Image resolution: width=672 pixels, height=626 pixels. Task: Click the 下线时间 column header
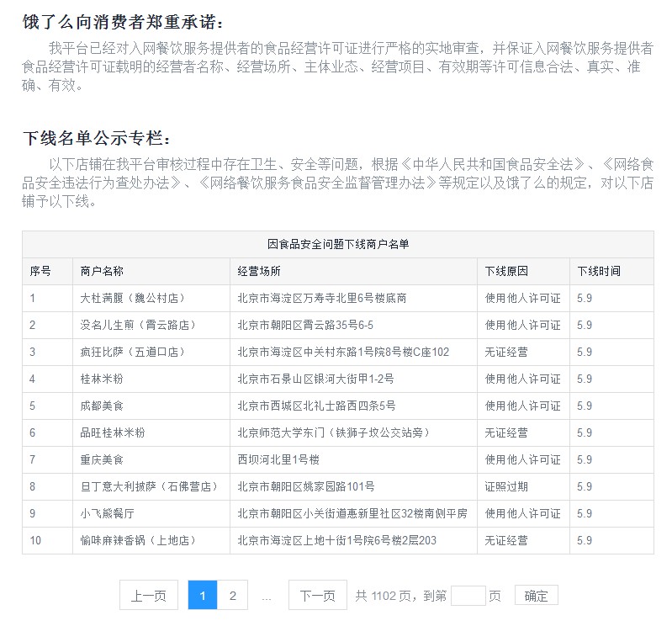(599, 271)
